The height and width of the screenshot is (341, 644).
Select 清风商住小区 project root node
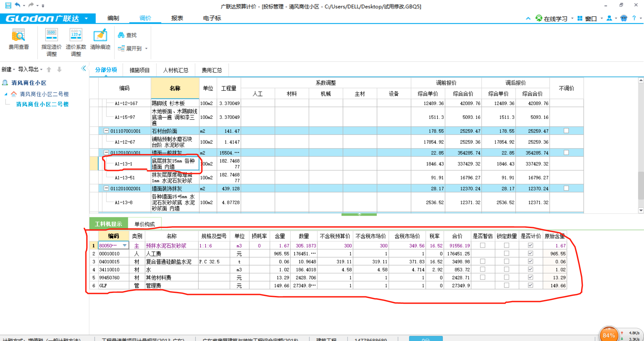[x=29, y=83]
